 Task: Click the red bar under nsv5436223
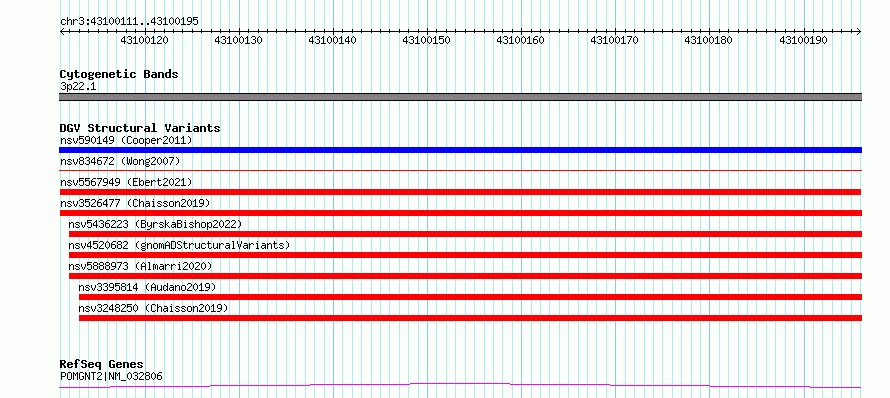pyautogui.click(x=465, y=234)
